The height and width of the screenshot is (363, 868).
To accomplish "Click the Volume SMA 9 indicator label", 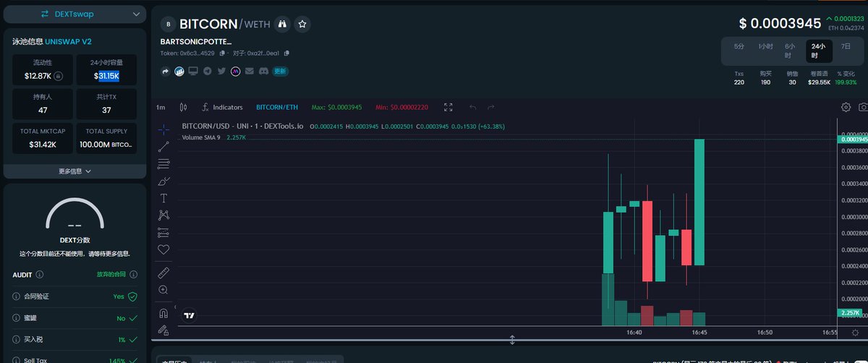I will click(201, 137).
